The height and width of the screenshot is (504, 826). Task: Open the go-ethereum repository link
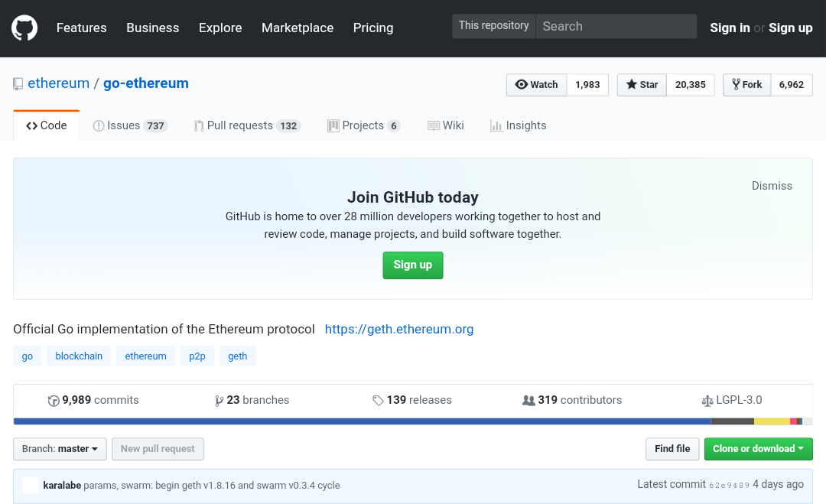click(146, 83)
